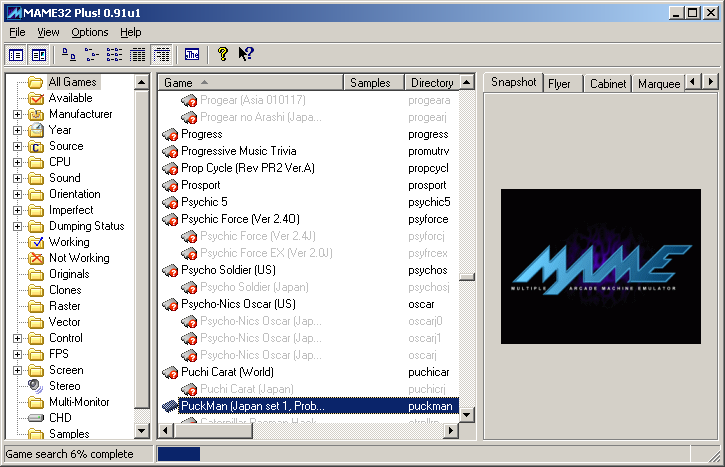Select the list view toolbar icon
The height and width of the screenshot is (467, 725).
pyautogui.click(x=114, y=54)
